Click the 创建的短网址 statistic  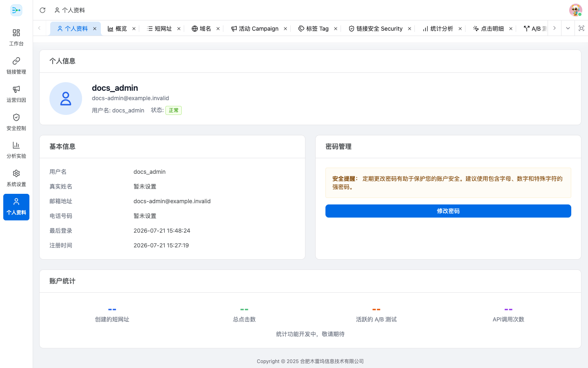click(112, 315)
